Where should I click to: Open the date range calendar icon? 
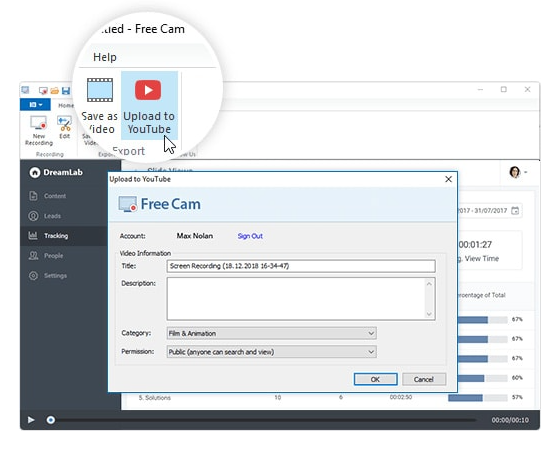515,211
